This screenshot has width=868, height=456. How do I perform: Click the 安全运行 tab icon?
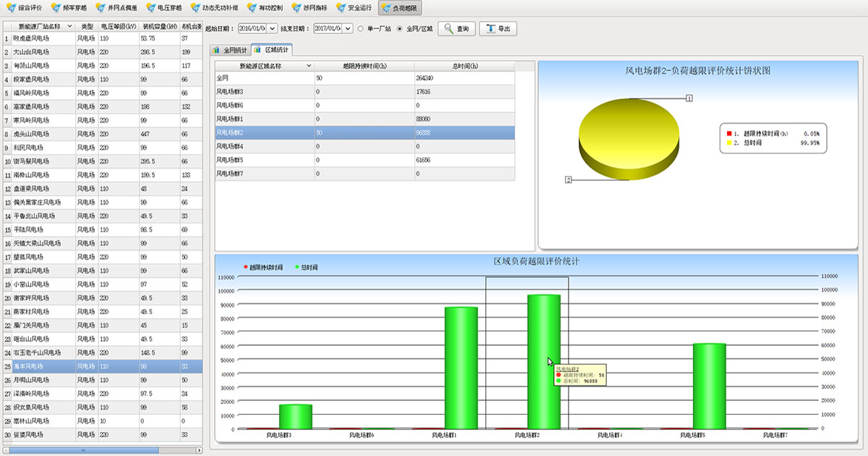click(x=341, y=8)
